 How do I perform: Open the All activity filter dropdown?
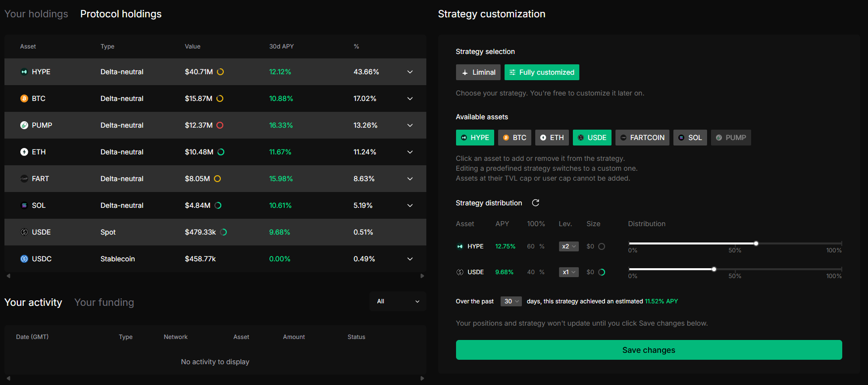tap(398, 301)
